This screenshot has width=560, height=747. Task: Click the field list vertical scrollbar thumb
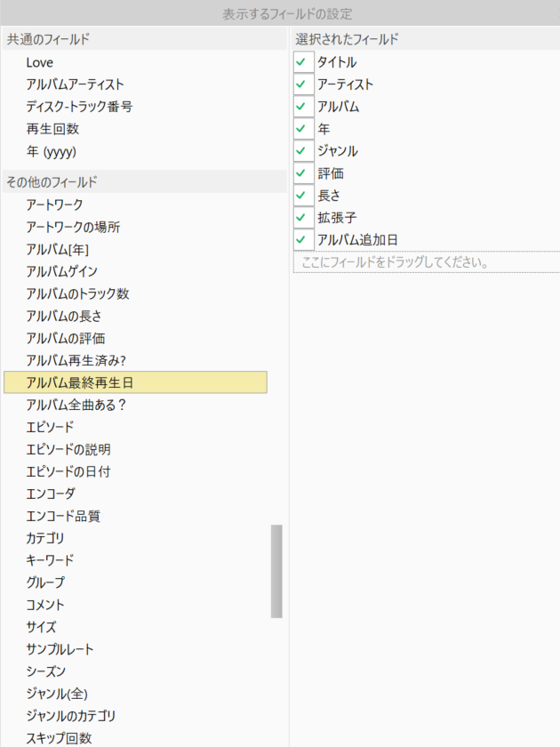[276, 571]
